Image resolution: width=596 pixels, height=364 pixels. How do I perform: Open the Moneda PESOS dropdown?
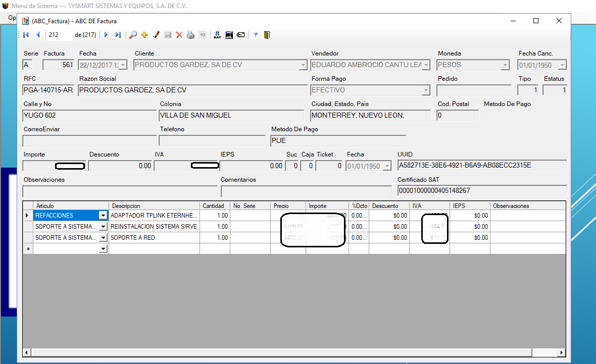(x=505, y=65)
